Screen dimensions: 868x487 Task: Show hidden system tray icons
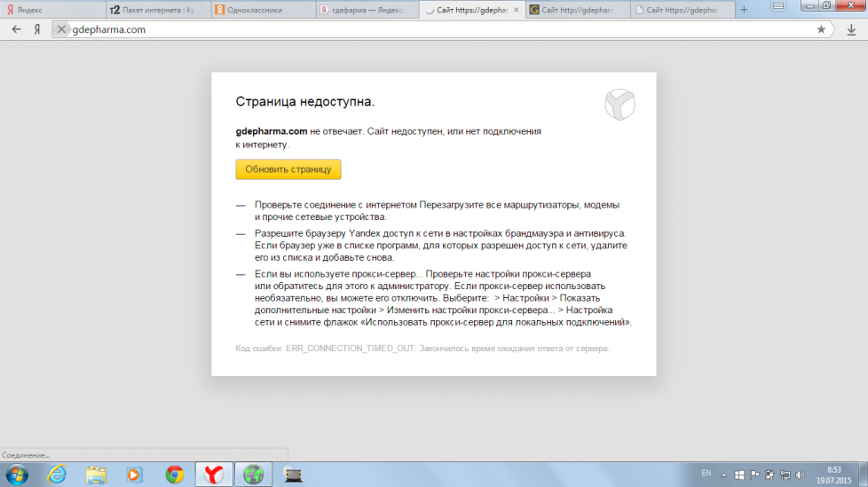point(724,475)
